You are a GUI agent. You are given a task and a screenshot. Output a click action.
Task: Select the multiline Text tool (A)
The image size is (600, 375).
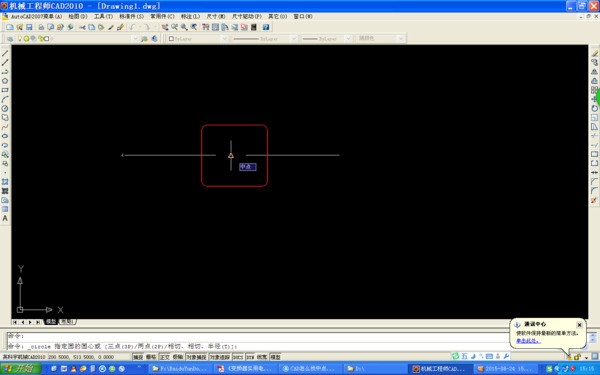point(5,218)
